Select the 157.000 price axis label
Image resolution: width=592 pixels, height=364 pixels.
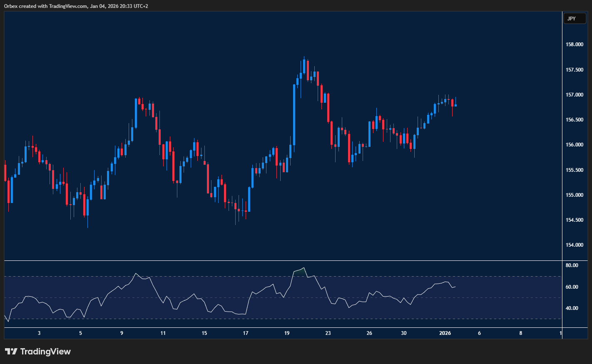(574, 95)
